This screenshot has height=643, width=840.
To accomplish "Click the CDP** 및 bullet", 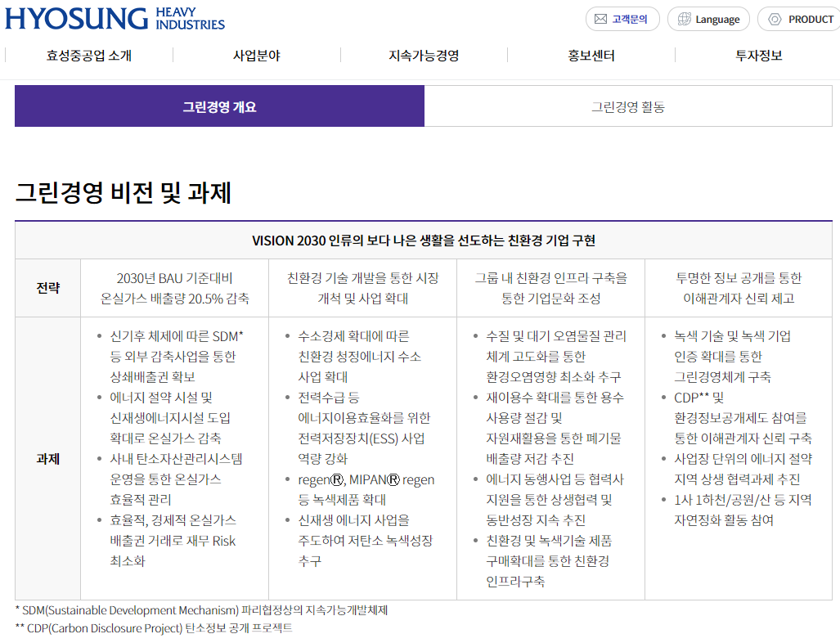I will pos(743,418).
